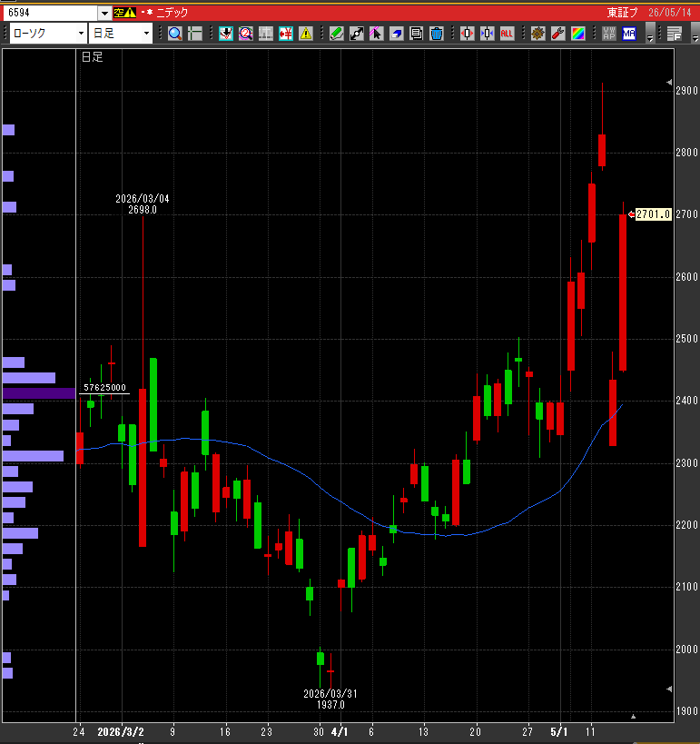Click the low label 2026/03/31 1937.0
The height and width of the screenshot is (744, 700).
click(330, 699)
